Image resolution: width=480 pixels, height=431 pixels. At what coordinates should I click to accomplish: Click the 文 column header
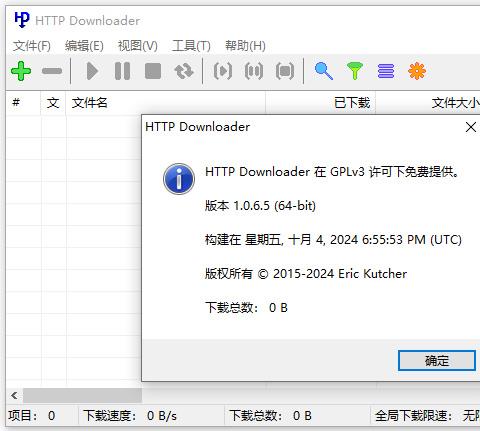53,103
